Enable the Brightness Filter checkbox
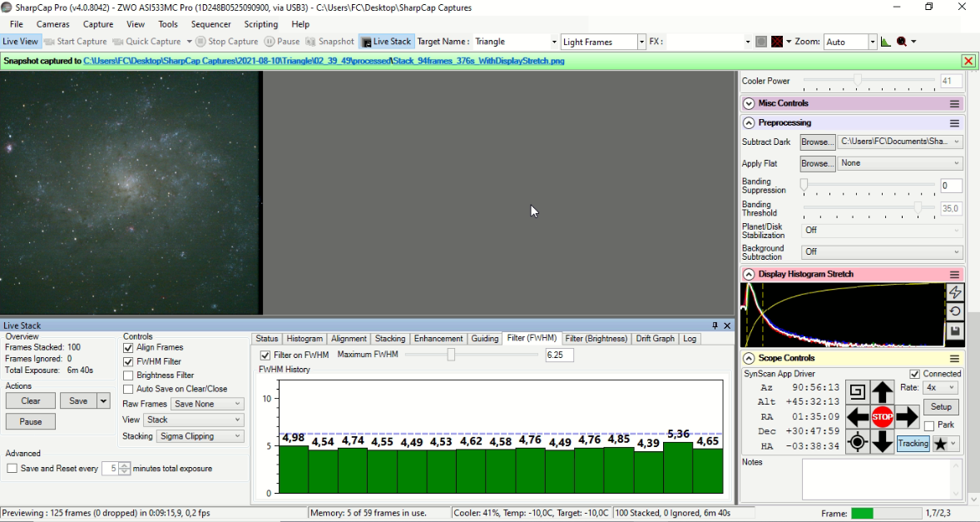 128,375
